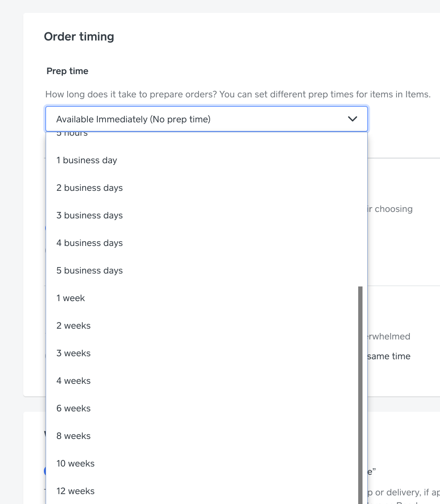440x504 pixels.
Task: Choose 5 business days prep time
Action: click(x=90, y=271)
